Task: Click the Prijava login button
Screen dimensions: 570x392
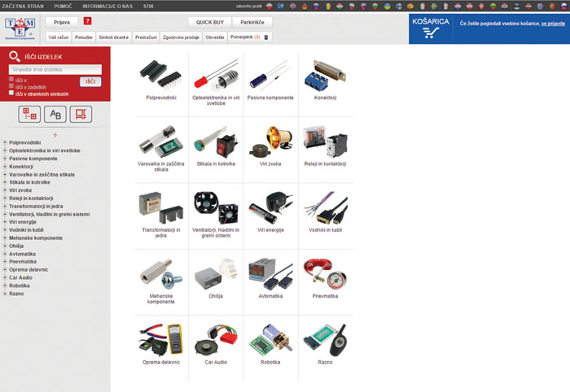Action: (62, 22)
